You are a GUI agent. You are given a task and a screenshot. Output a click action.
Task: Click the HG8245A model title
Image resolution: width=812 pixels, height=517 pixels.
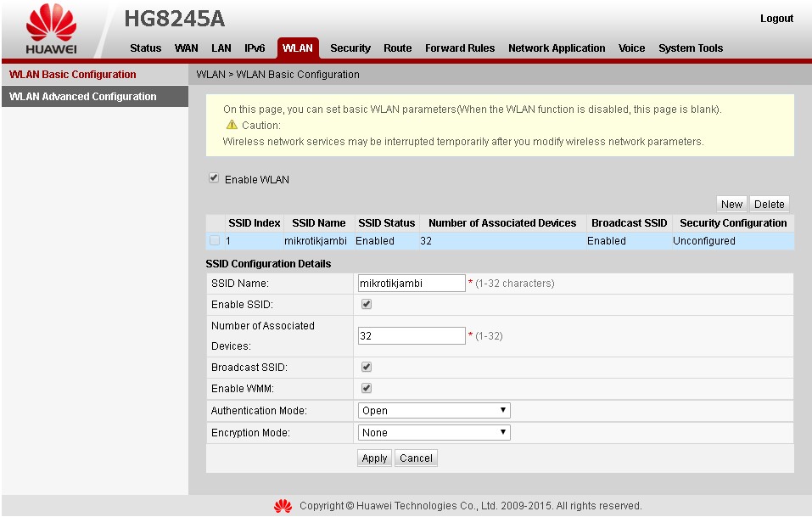tap(175, 20)
